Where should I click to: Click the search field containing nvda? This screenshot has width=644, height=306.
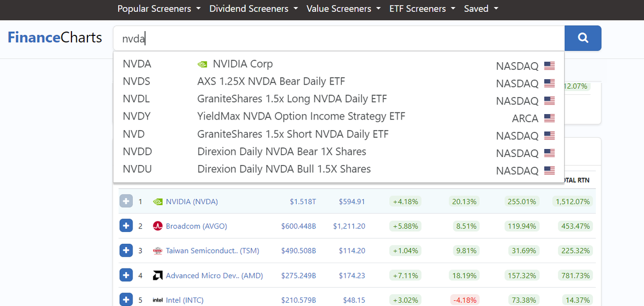click(339, 38)
